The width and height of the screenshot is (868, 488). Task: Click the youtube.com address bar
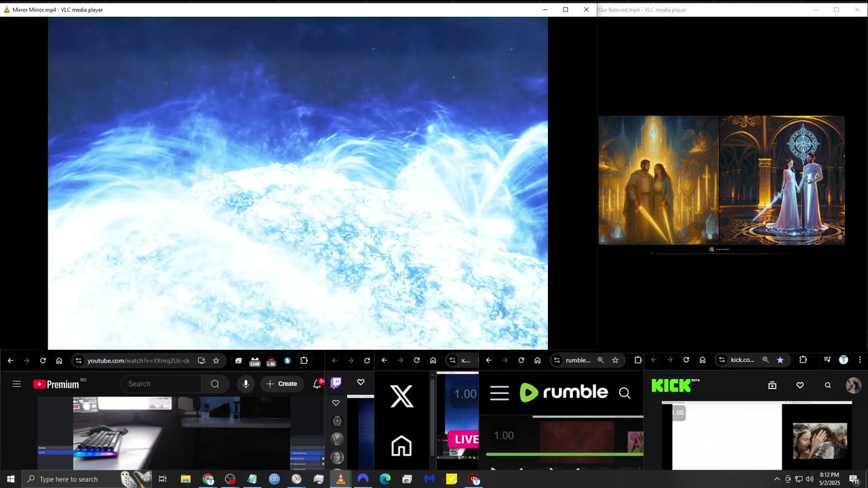coord(148,361)
